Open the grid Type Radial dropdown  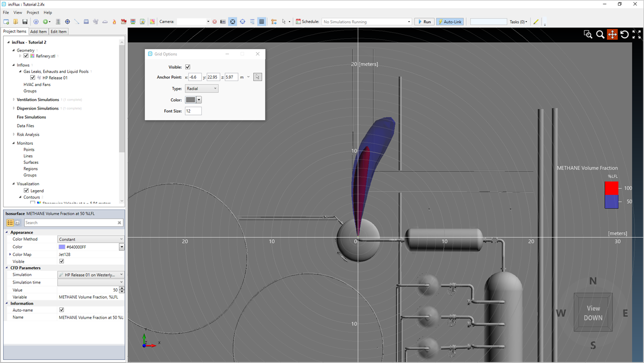coord(201,88)
